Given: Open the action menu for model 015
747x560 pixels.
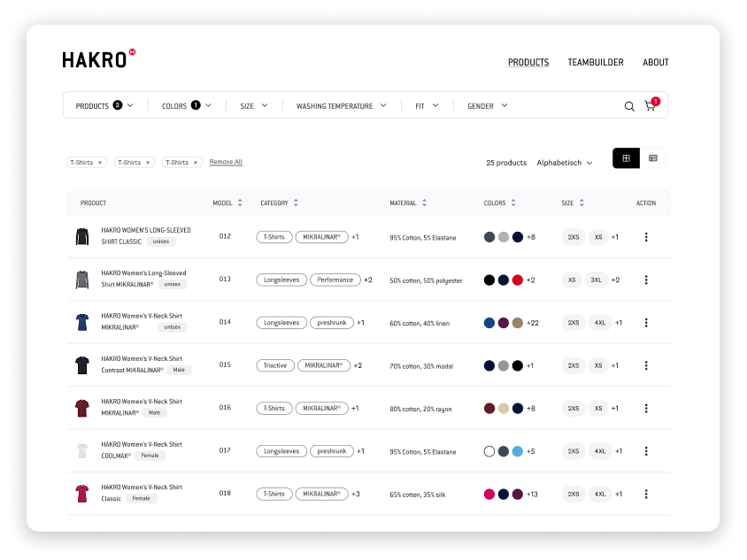Looking at the screenshot, I should point(646,364).
